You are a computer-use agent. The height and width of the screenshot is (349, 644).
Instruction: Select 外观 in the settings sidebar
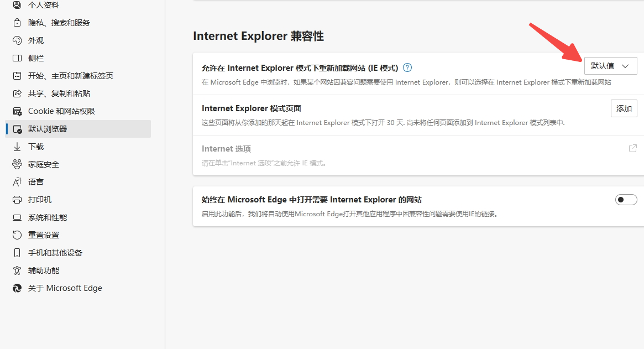tap(78, 40)
